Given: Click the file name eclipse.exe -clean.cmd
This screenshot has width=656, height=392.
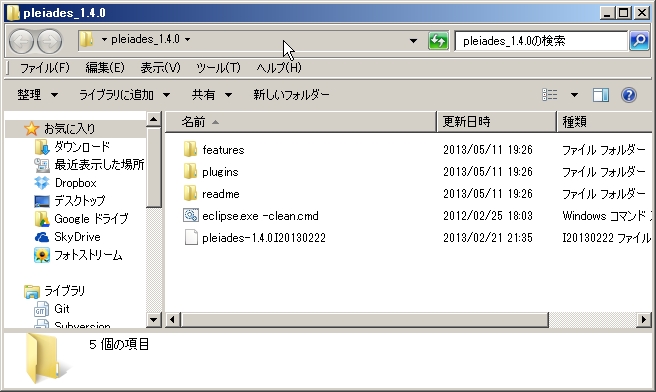Looking at the screenshot, I should 260,216.
